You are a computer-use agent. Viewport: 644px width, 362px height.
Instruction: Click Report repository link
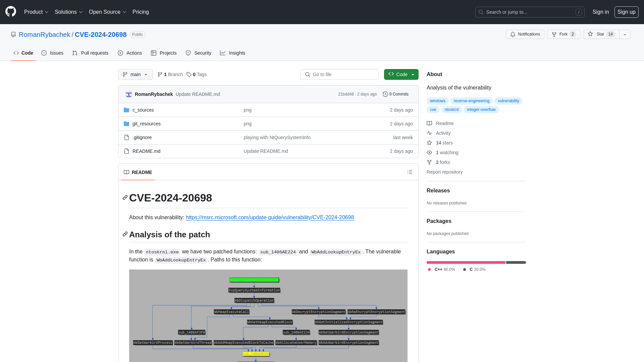[445, 172]
